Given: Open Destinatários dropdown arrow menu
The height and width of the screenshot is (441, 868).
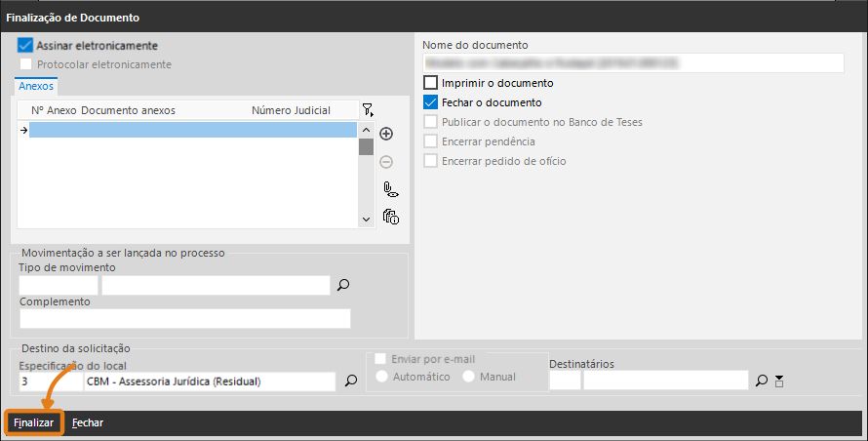Looking at the screenshot, I should [x=779, y=381].
